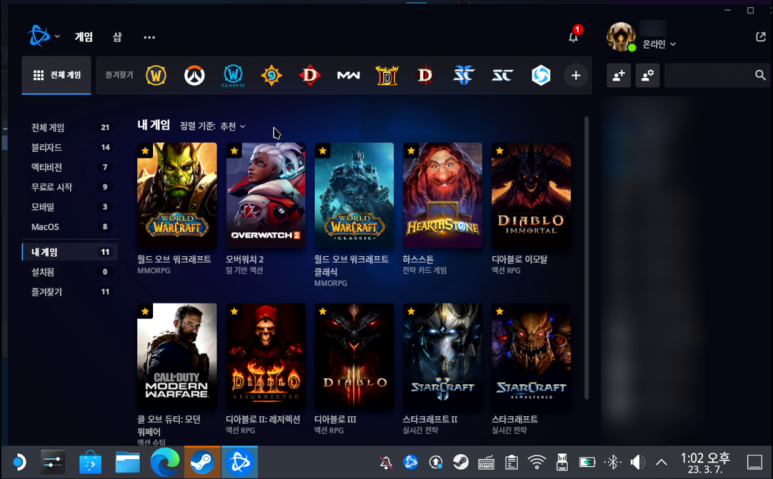This screenshot has height=479, width=773.
Task: Add a favorite with plus button
Action: click(x=575, y=75)
